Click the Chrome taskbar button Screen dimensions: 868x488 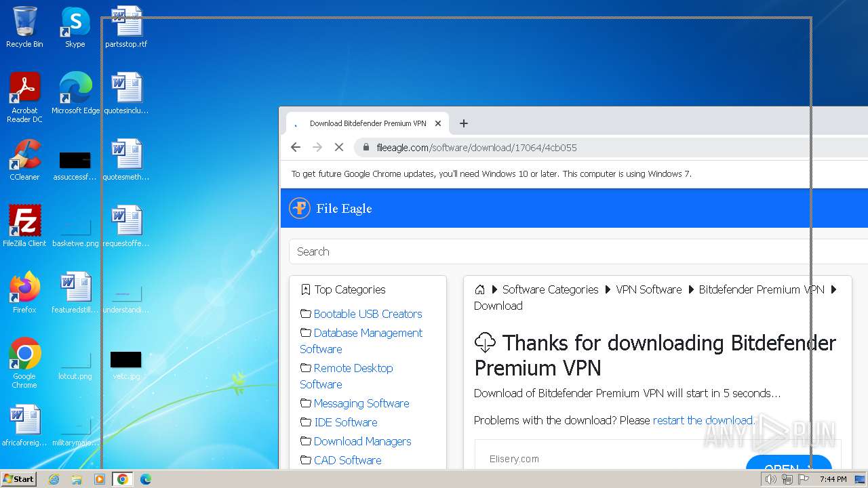click(x=122, y=479)
